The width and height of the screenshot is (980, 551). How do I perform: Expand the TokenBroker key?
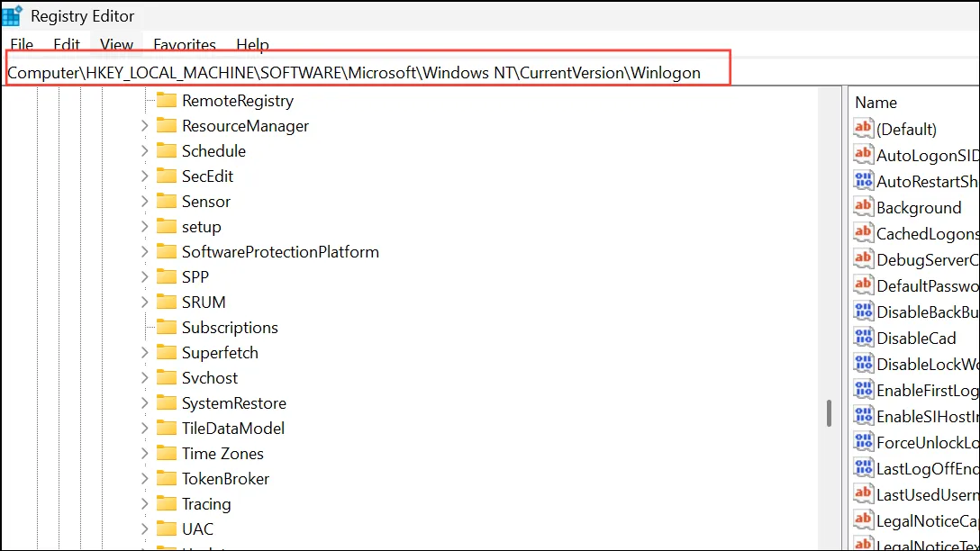click(x=144, y=479)
